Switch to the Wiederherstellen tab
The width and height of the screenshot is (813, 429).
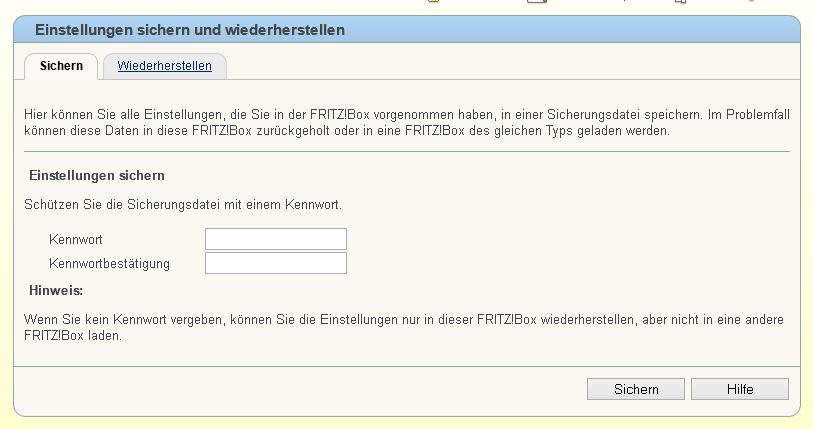(164, 66)
